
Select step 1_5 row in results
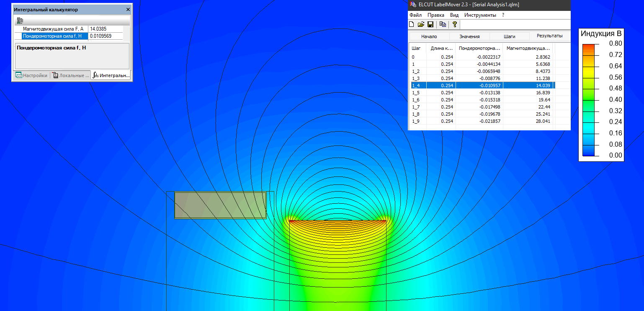[482, 93]
